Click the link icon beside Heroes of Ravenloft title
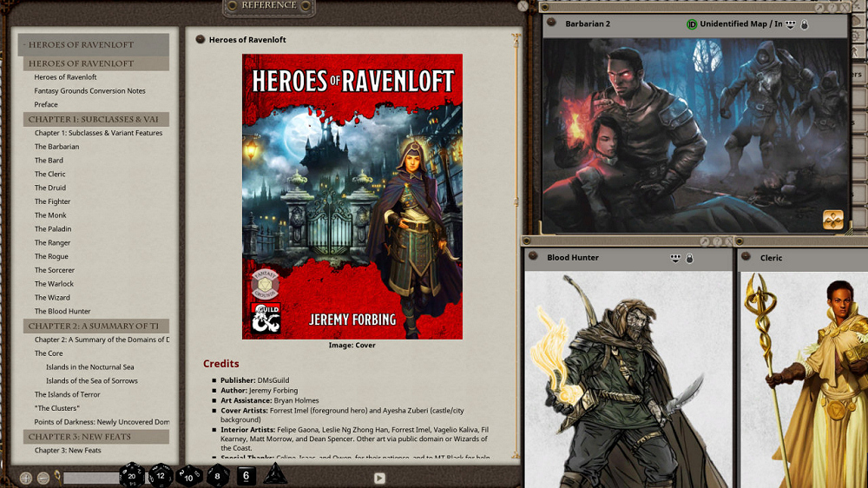 coord(200,39)
